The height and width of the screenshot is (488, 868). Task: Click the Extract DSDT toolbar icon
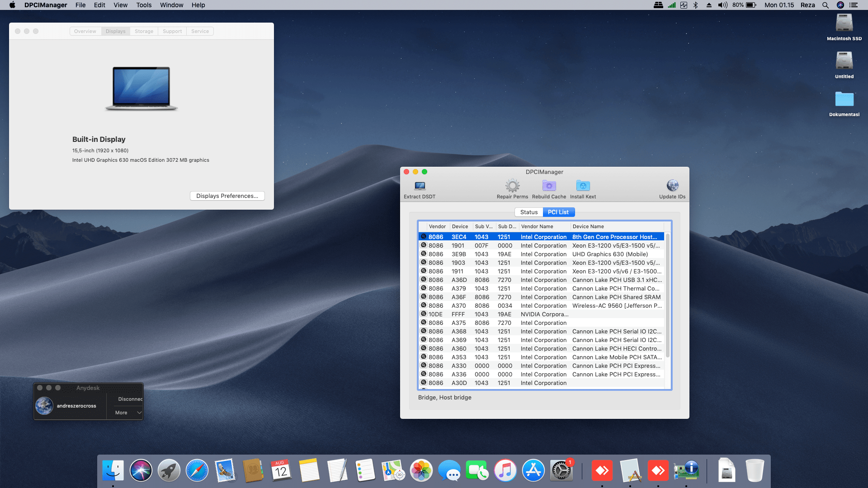pyautogui.click(x=420, y=186)
